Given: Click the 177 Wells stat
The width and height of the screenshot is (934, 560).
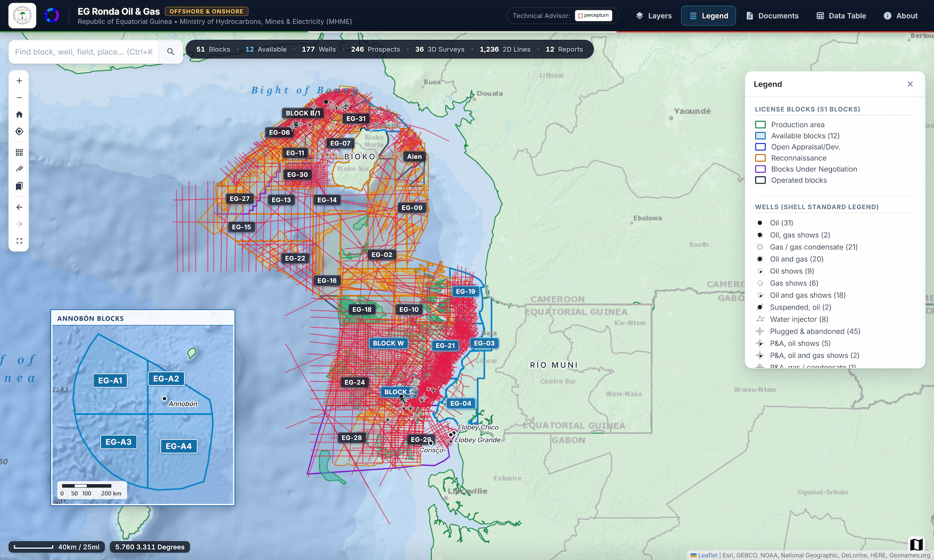Looking at the screenshot, I should [319, 49].
